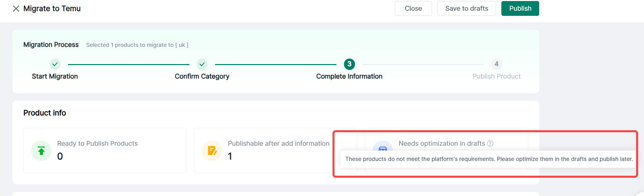The width and height of the screenshot is (644, 196).
Task: Click Save to drafts
Action: pyautogui.click(x=466, y=9)
